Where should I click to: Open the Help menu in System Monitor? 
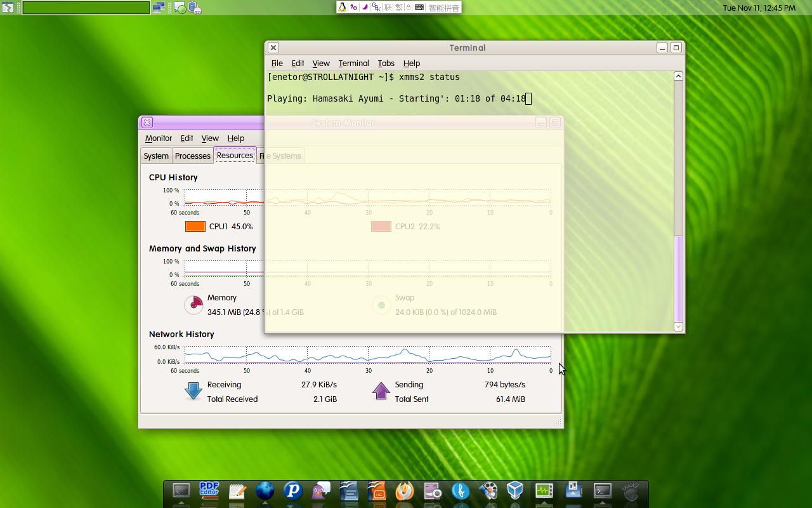[236, 138]
